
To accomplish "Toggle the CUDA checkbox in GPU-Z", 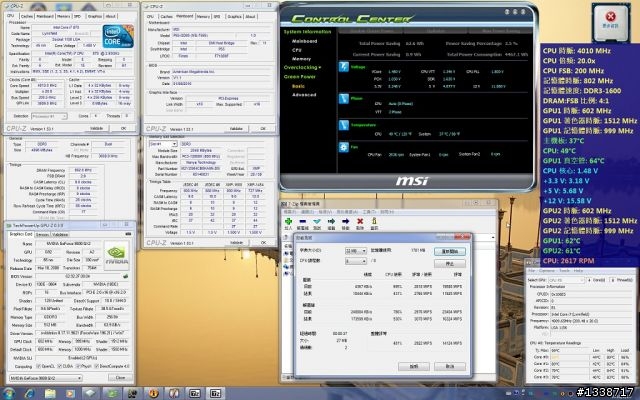I will [x=60, y=367].
